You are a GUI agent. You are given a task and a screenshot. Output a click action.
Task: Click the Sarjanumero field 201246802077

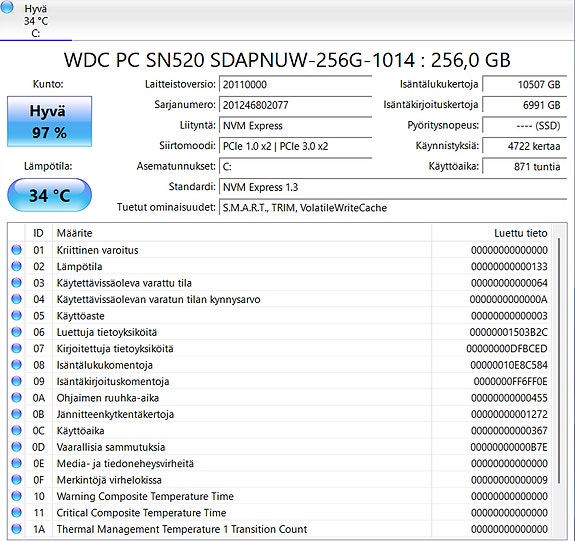(x=295, y=105)
